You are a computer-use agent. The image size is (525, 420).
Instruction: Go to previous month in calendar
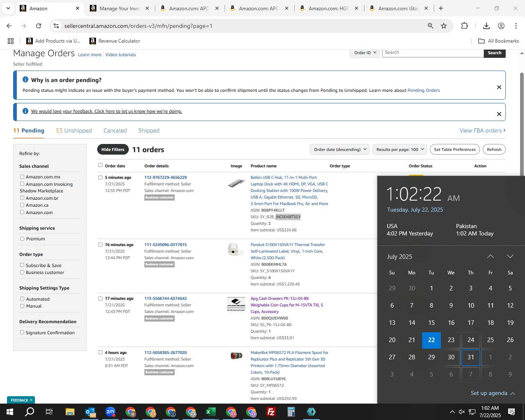pos(490,256)
